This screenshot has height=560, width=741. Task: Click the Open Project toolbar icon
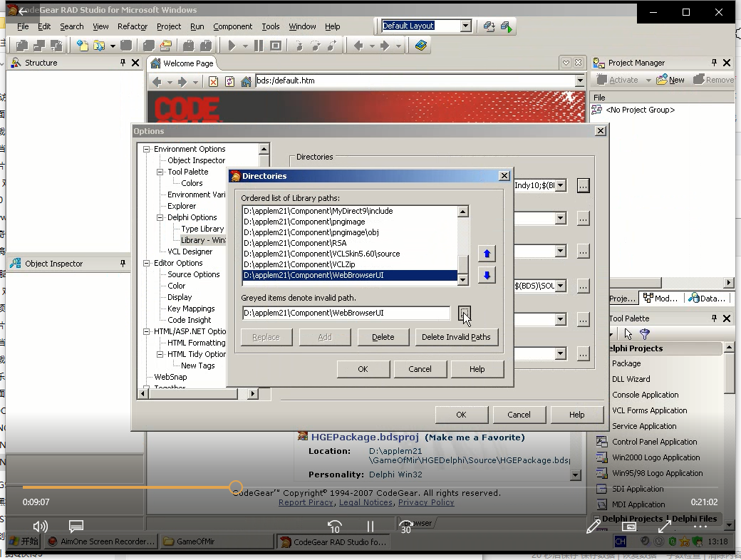pos(165,46)
